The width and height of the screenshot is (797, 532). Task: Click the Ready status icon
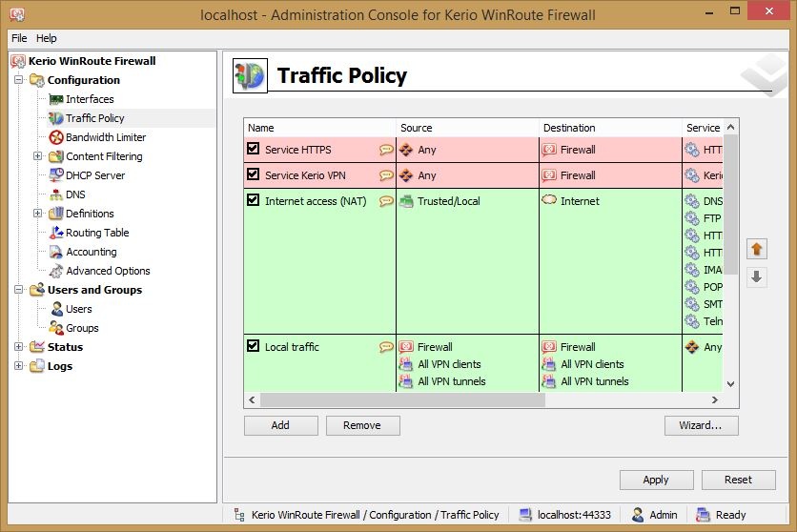pyautogui.click(x=704, y=515)
